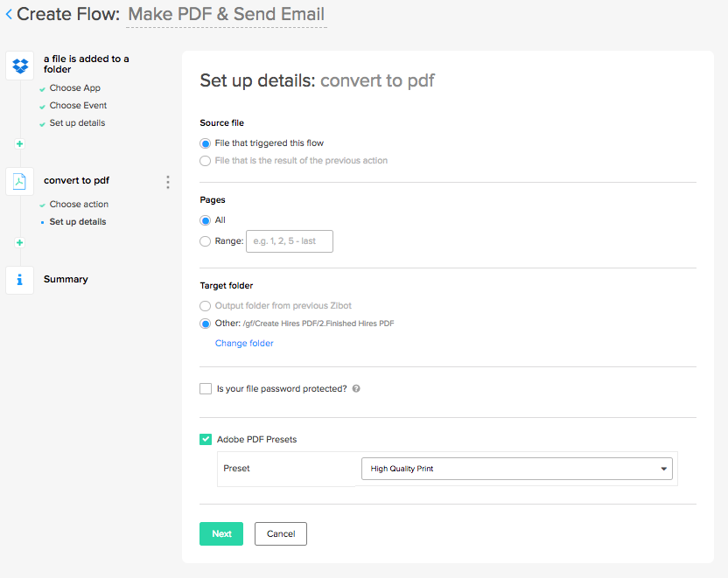Add step with plus icon above Summary

point(19,242)
